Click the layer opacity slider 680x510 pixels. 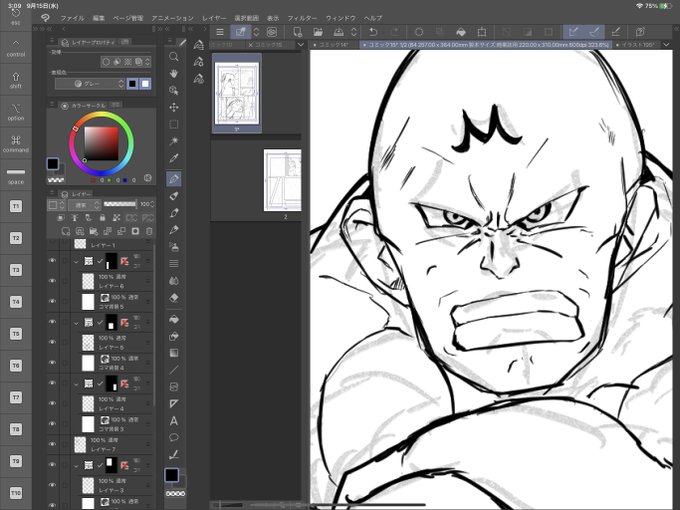click(120, 204)
